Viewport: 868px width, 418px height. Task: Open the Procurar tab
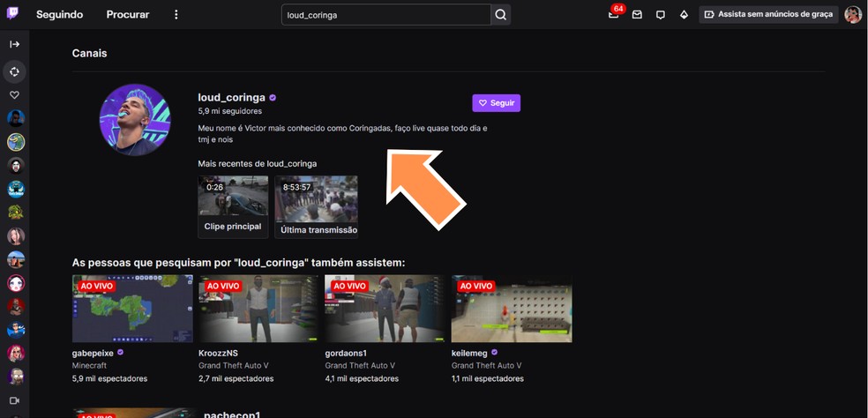pyautogui.click(x=128, y=15)
